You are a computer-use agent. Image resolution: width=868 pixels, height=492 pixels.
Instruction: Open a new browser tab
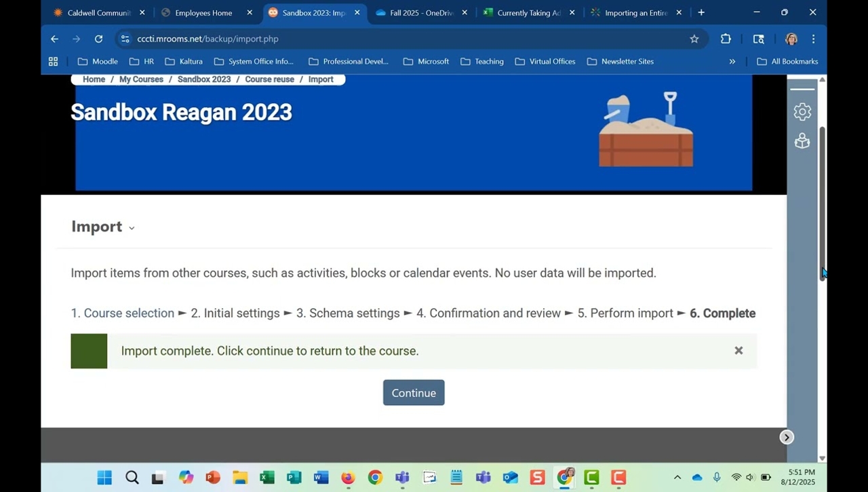pos(701,12)
